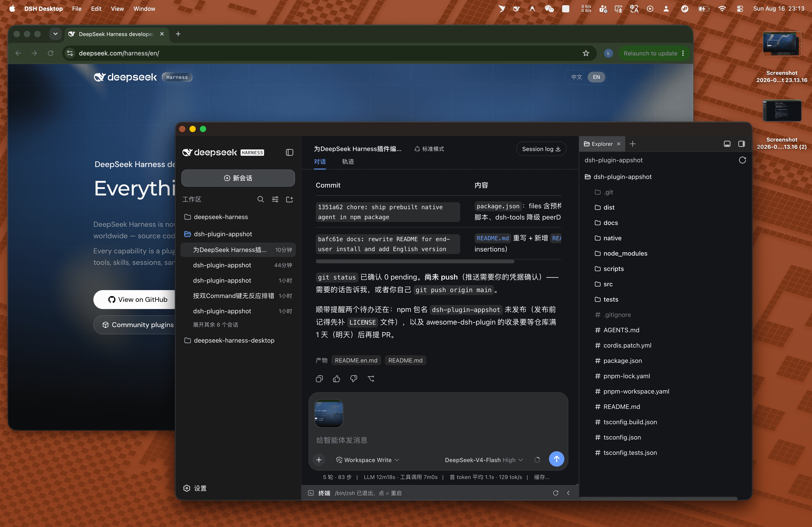Search workspaces with the magnifier icon
The width and height of the screenshot is (812, 527).
(261, 199)
